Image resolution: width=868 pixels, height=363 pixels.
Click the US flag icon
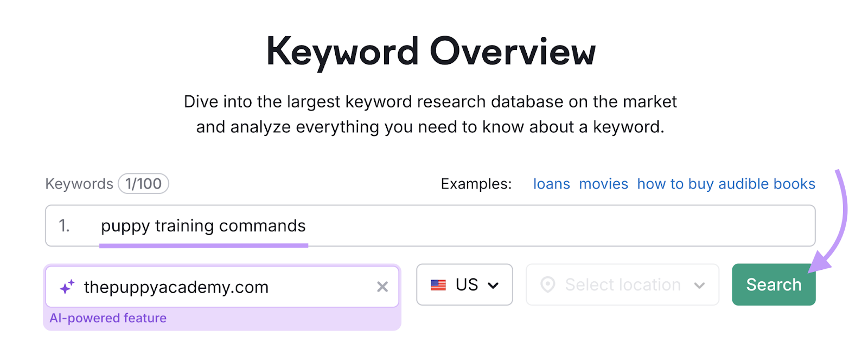(x=437, y=284)
